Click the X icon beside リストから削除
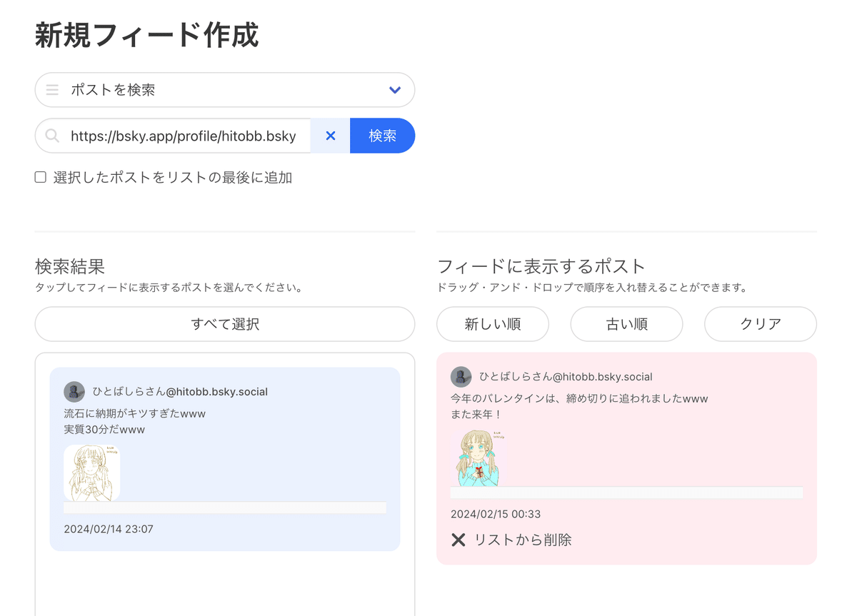Image resolution: width=857 pixels, height=616 pixels. click(458, 540)
